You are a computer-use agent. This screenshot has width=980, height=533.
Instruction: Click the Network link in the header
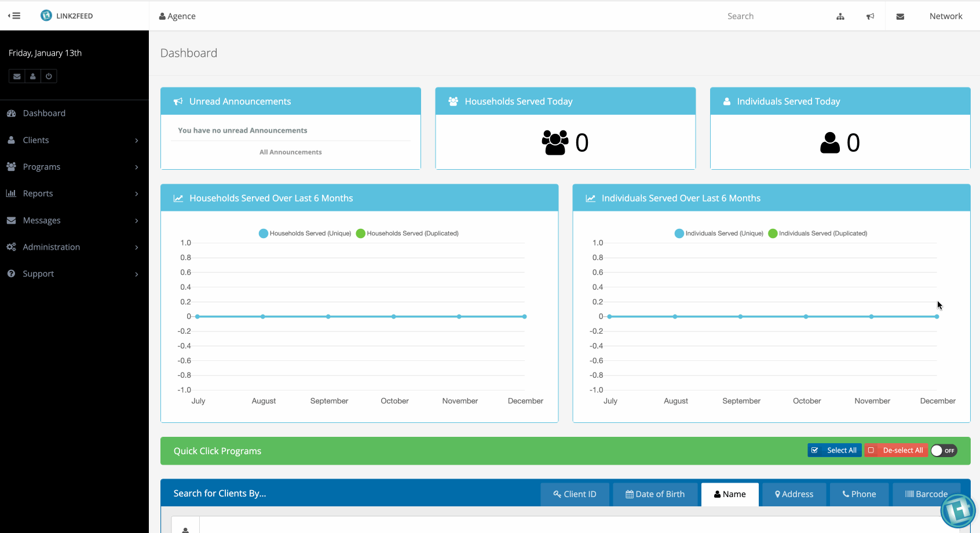tap(945, 16)
